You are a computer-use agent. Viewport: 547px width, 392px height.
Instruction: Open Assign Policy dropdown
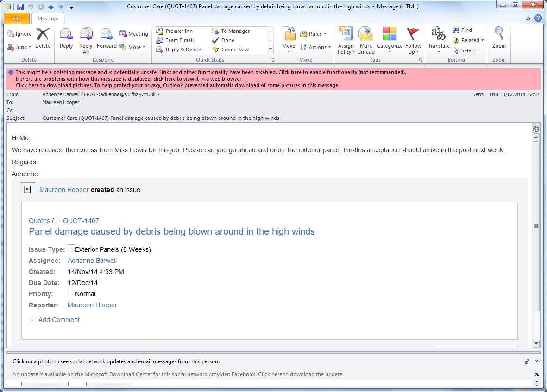pyautogui.click(x=346, y=49)
